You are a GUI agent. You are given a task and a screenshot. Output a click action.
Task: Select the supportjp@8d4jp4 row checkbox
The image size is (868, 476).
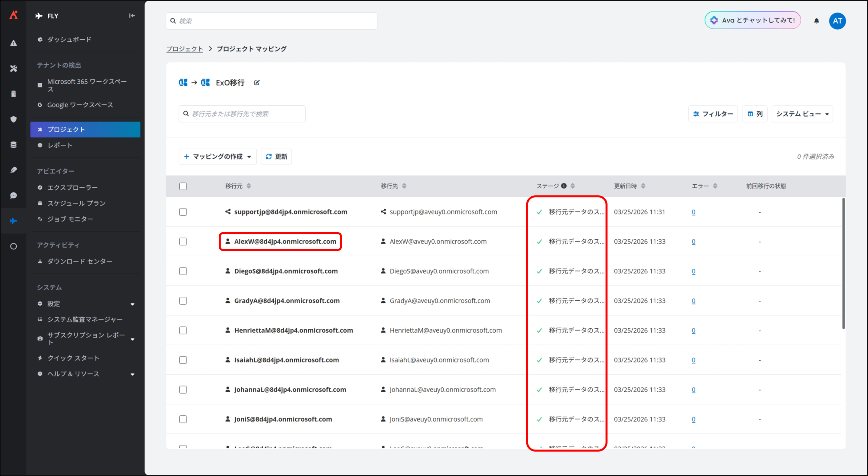(183, 212)
